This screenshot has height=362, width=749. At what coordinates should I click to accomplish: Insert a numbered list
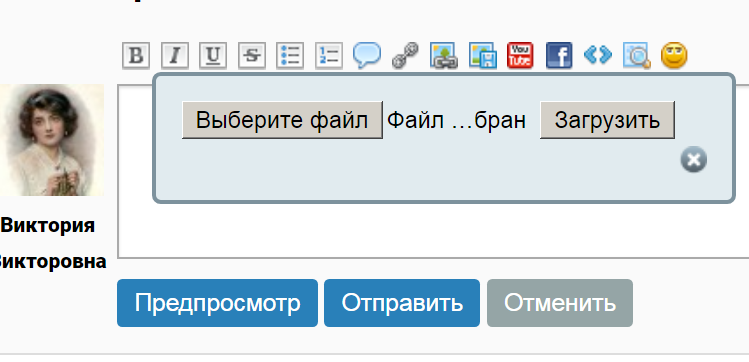pyautogui.click(x=329, y=56)
